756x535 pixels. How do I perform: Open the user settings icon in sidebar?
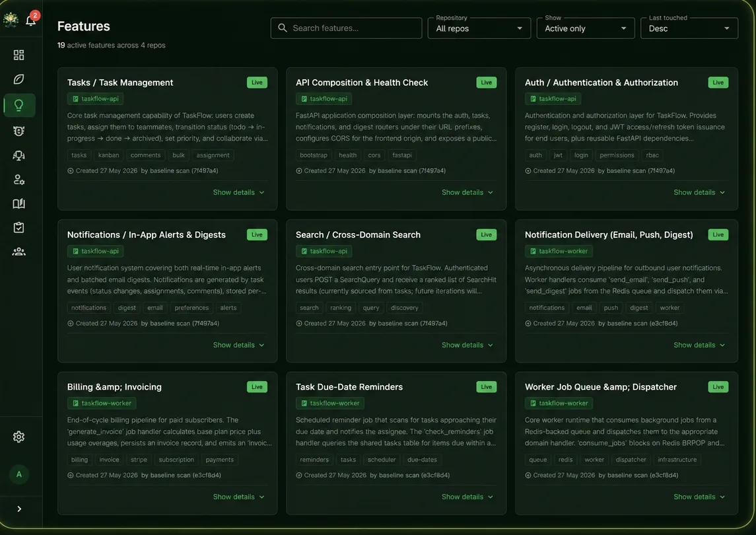click(18, 180)
